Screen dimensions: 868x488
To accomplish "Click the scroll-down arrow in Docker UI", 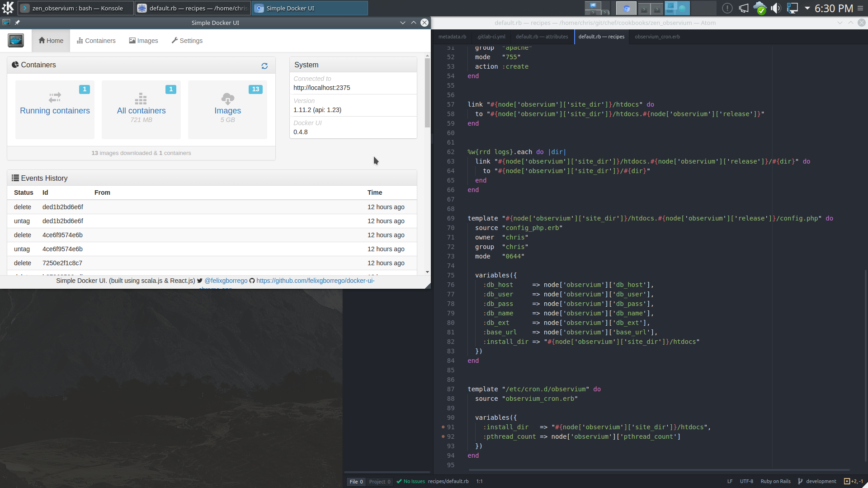I will tap(427, 272).
